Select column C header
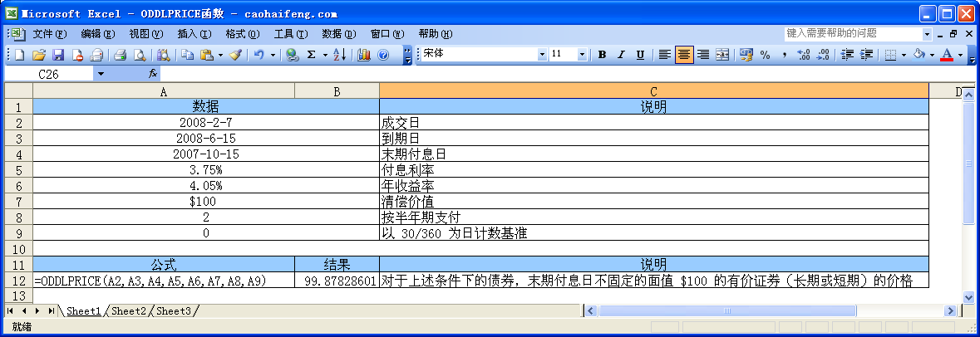The height and width of the screenshot is (337, 980). tap(654, 92)
